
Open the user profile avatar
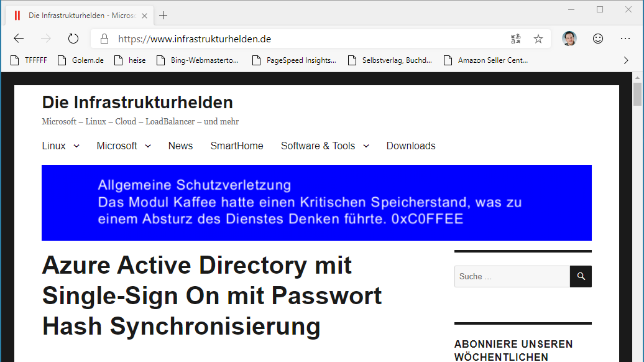(569, 39)
